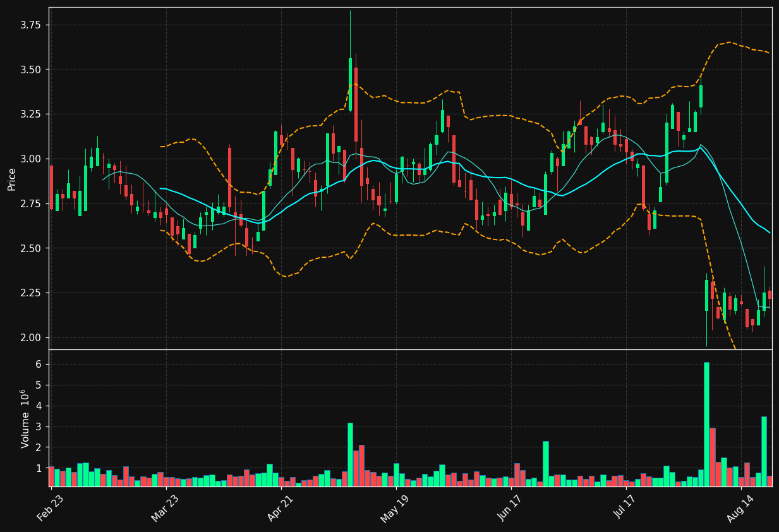Screen dimensions: 779x532
Task: Click the volume axis tick labeled 6
Action: 38,365
